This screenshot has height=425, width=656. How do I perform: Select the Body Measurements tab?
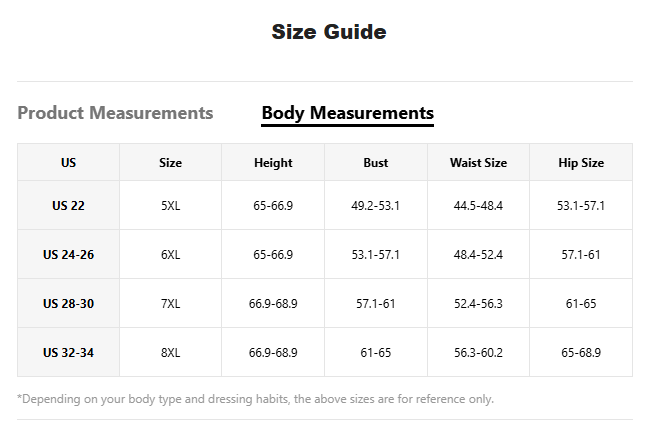347,113
